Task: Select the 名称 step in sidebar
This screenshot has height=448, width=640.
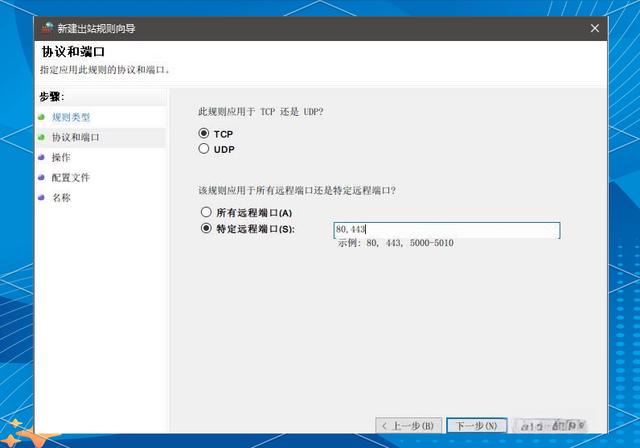Action: click(x=61, y=197)
